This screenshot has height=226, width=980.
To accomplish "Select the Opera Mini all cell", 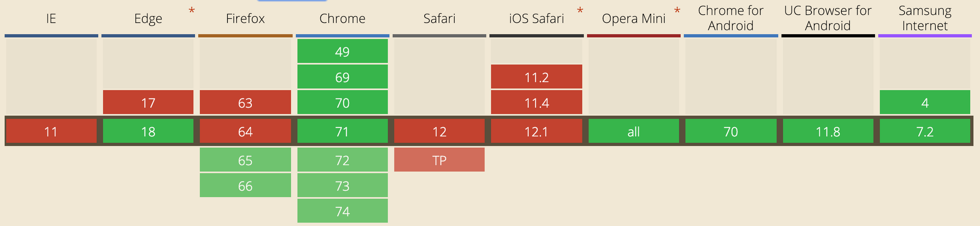I will [634, 131].
